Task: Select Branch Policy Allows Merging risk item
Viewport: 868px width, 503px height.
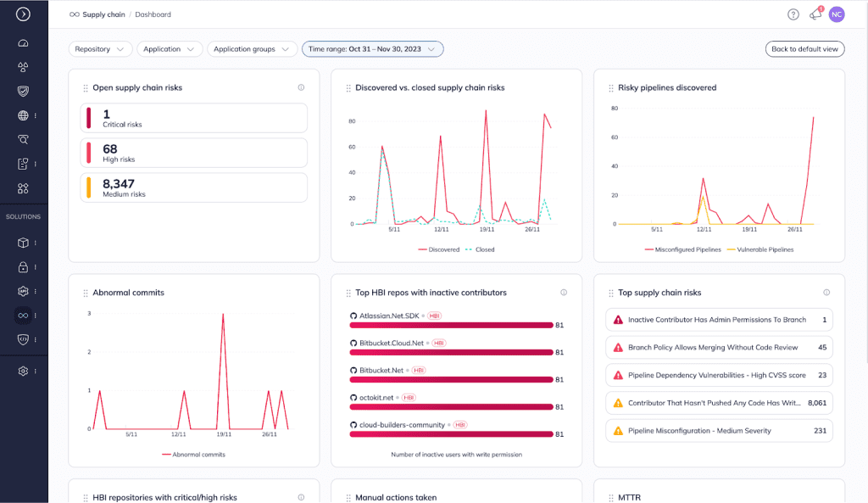Action: click(x=719, y=348)
